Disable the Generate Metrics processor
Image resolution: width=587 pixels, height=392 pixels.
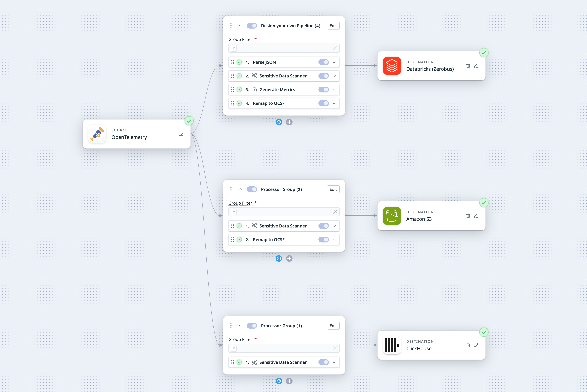point(324,90)
